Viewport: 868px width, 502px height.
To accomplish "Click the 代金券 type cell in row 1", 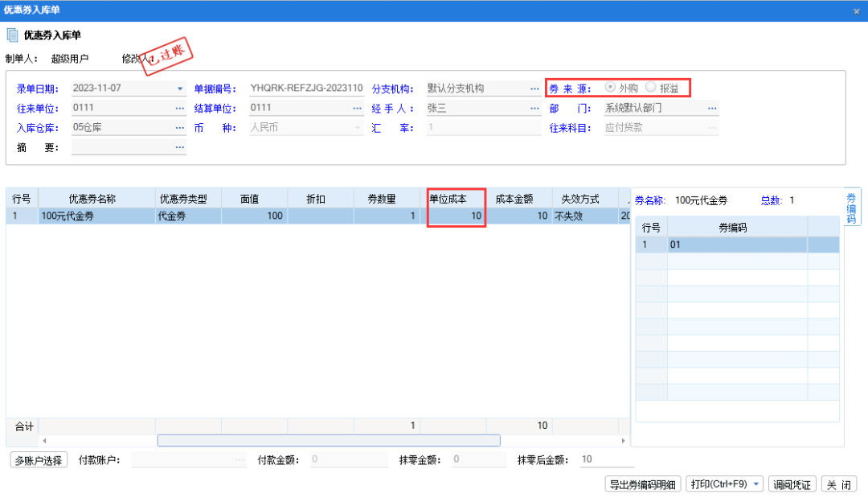I will point(188,216).
